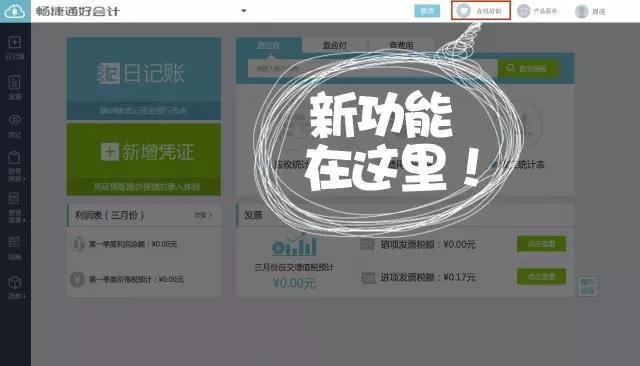Click the 在线培训 icon in header
This screenshot has width=640, height=366.
464,11
